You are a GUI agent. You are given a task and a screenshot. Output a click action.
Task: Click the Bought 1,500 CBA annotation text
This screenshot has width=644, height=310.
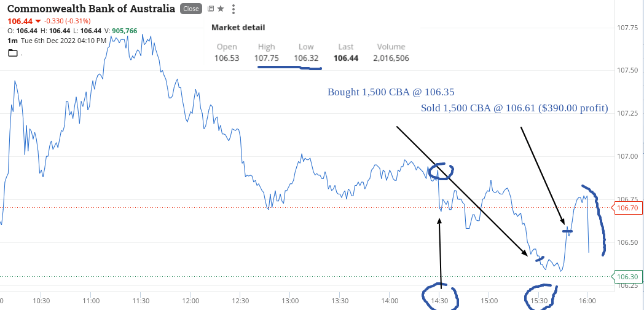pyautogui.click(x=391, y=92)
